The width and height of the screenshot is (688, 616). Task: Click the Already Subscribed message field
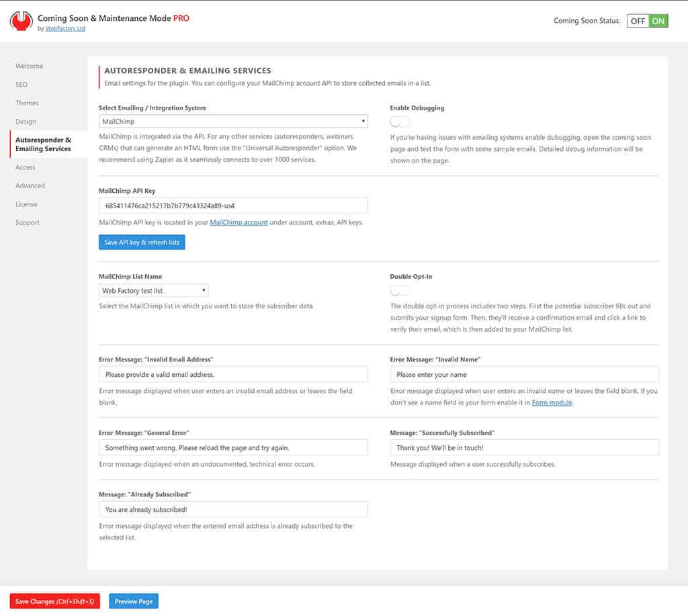click(233, 509)
